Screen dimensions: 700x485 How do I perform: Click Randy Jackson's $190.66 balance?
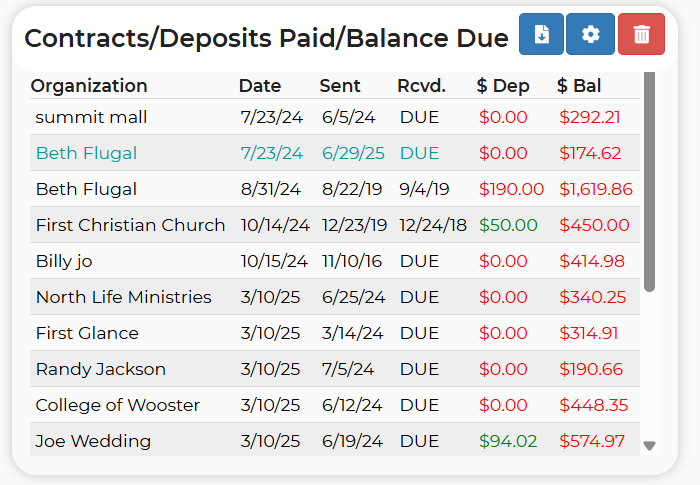coord(591,369)
